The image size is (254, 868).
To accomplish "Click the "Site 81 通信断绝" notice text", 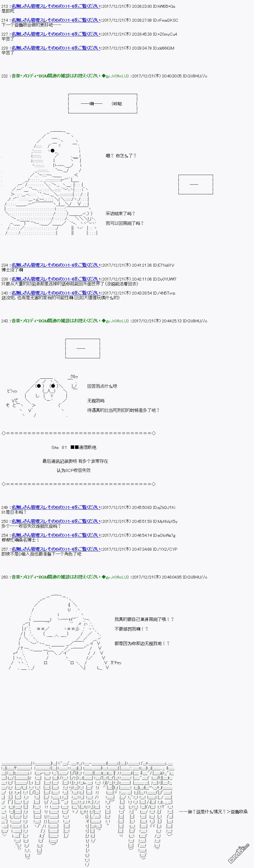I will click(x=74, y=447).
